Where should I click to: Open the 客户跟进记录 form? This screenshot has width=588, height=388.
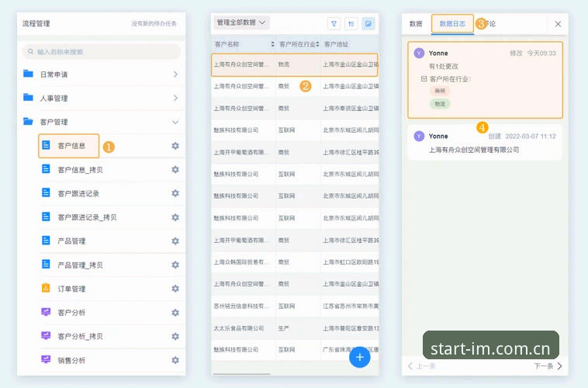(78, 194)
